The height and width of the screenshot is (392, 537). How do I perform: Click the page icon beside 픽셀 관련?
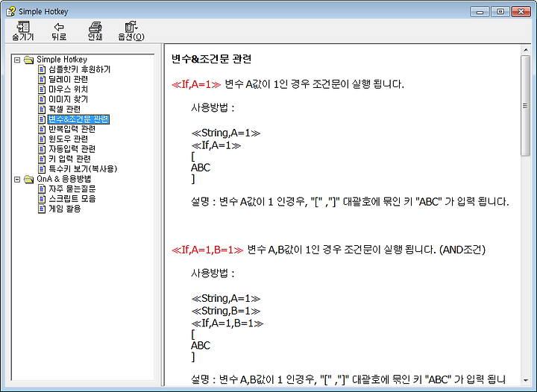click(42, 110)
